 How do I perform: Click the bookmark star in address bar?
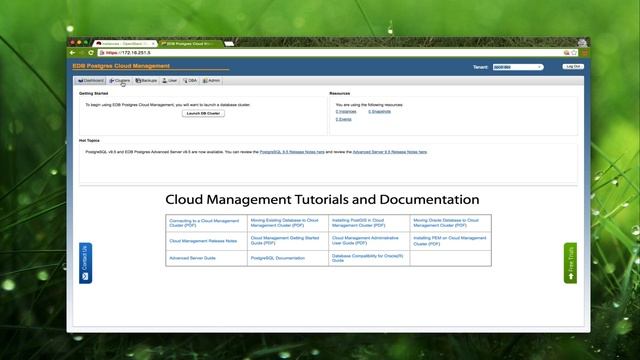click(574, 53)
